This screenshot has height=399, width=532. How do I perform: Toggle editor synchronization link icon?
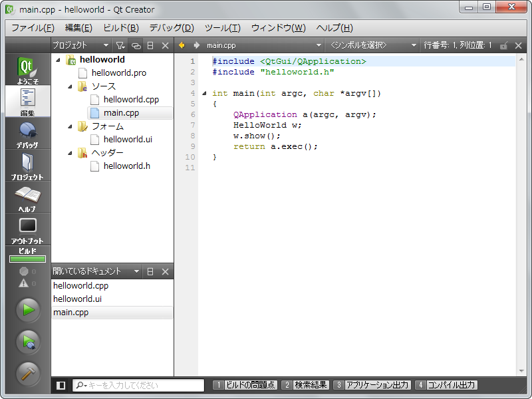[135, 45]
